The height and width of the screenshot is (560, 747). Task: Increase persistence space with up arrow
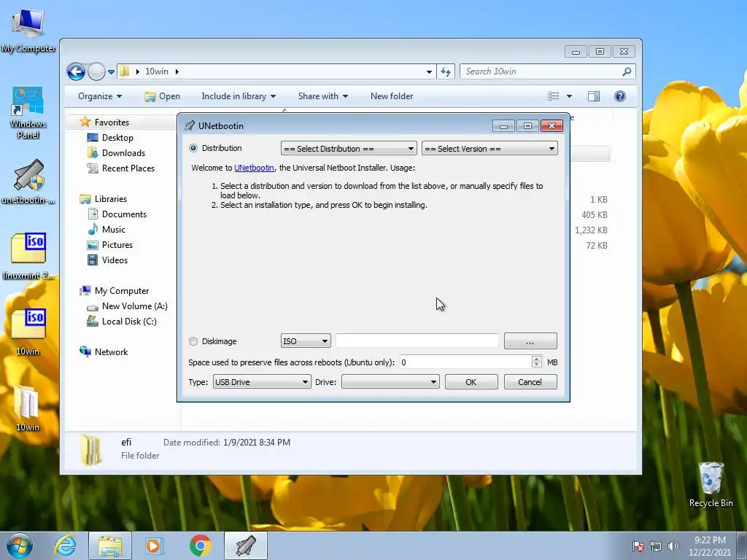click(537, 359)
